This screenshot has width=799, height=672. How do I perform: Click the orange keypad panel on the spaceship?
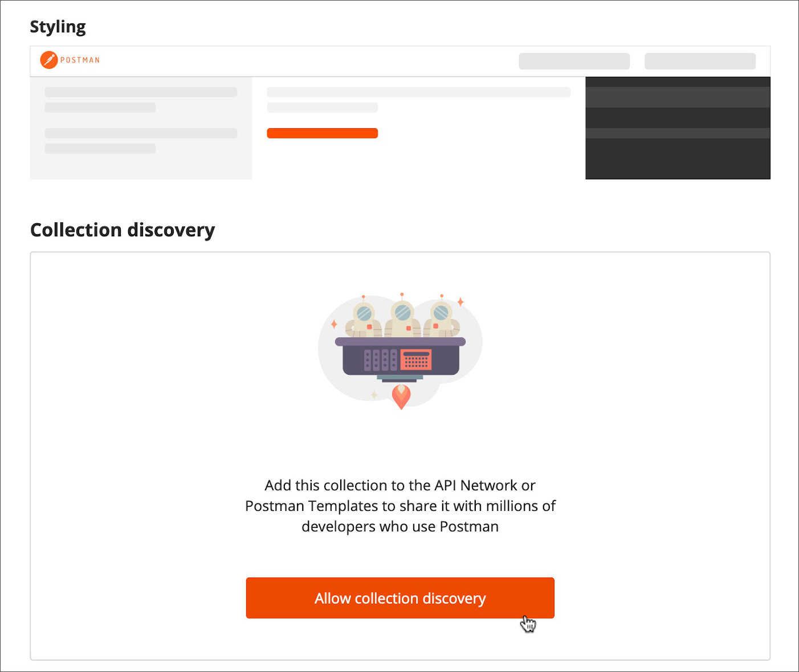pos(416,360)
